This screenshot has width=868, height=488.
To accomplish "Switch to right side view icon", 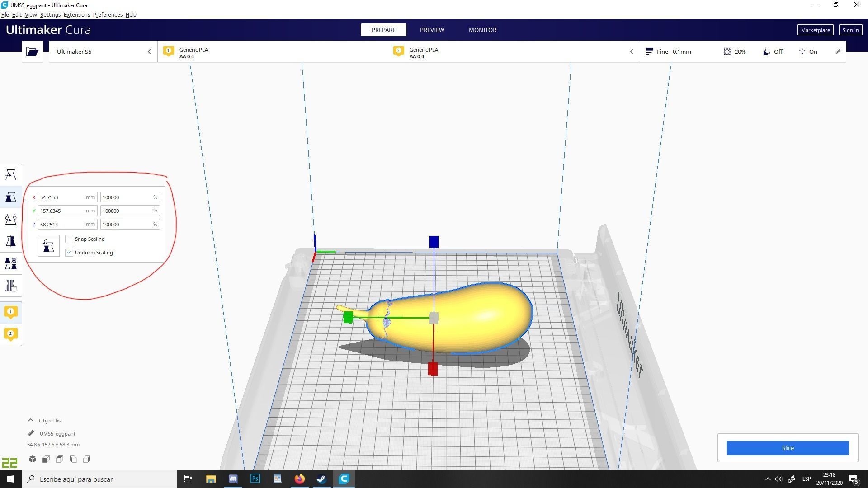I will [x=87, y=459].
